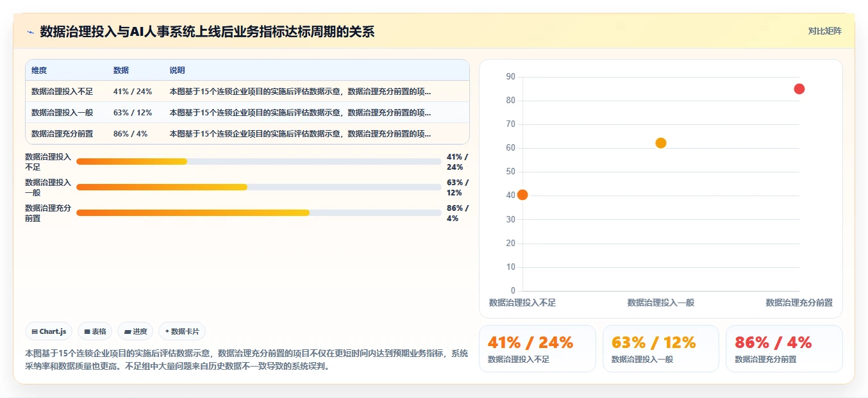Click the 50 y-axis tick label
The height and width of the screenshot is (398, 868).
(x=511, y=172)
